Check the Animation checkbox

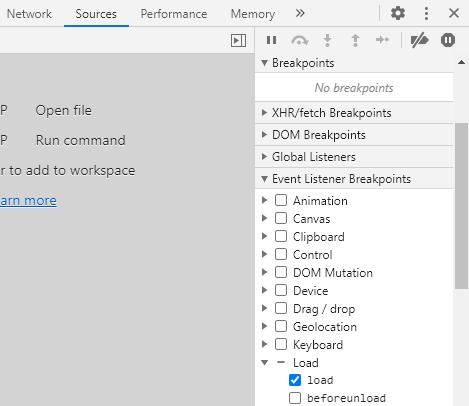point(281,200)
